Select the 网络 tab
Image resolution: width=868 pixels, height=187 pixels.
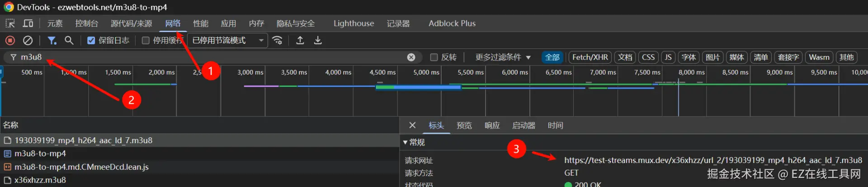pos(173,23)
